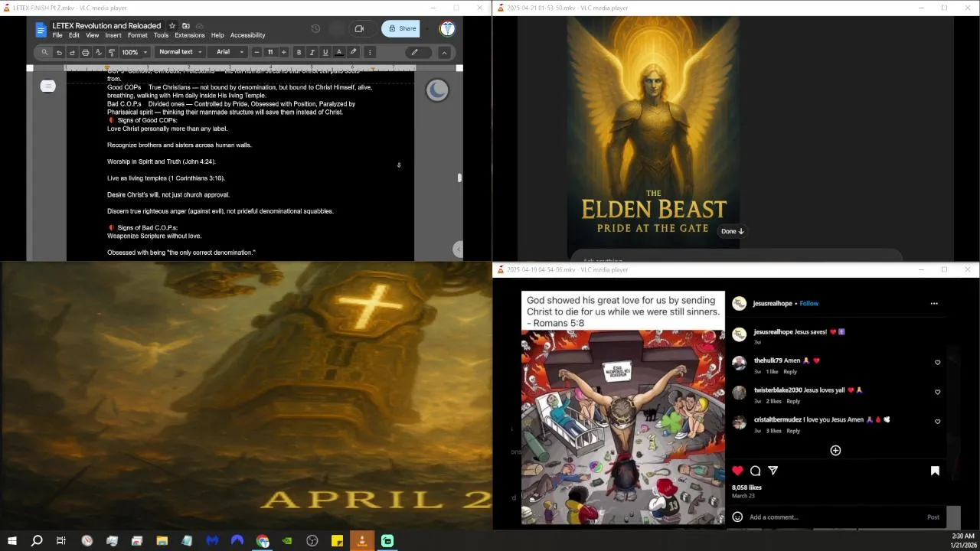Apply bold formatting in Docs

pos(299,52)
